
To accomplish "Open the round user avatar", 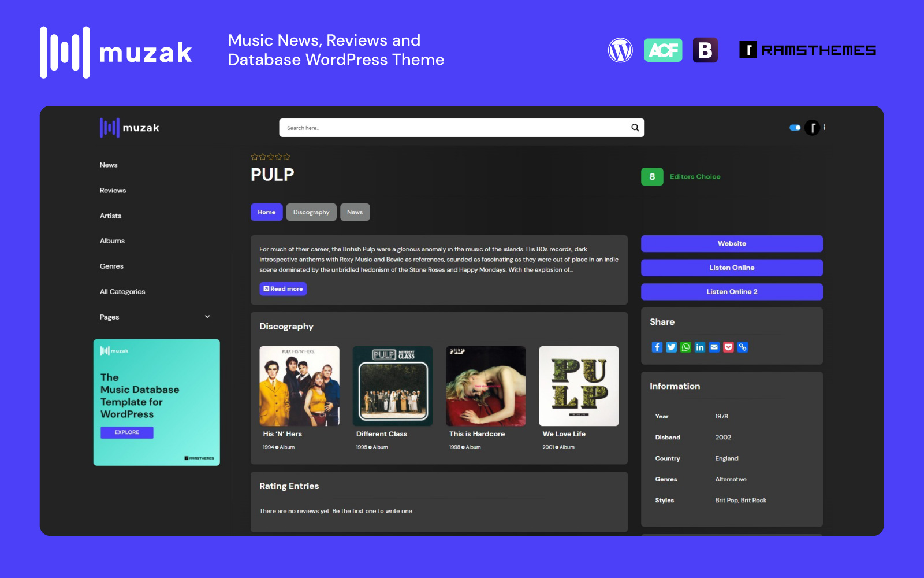I will click(x=812, y=128).
